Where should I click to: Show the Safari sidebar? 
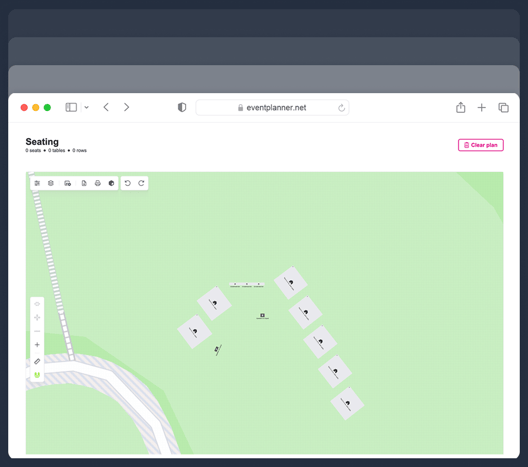[x=71, y=107]
